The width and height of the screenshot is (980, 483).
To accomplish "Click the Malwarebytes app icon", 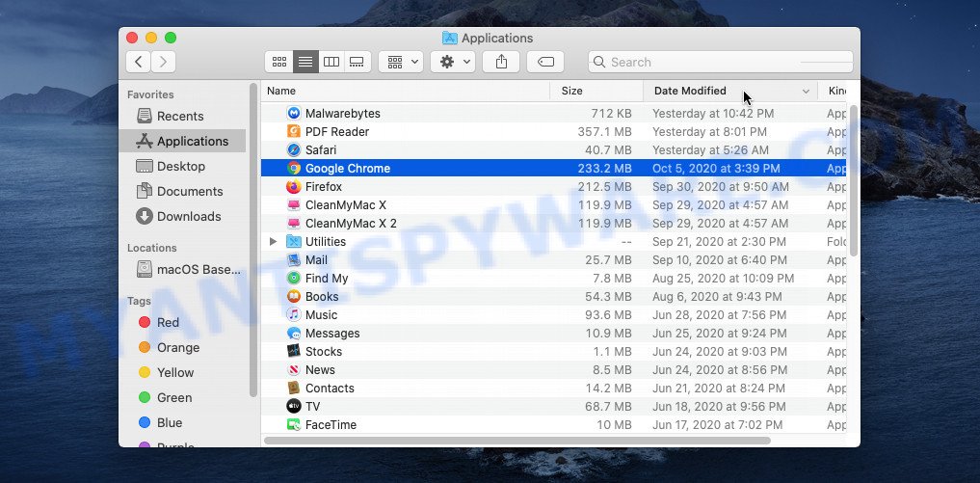I will coord(294,113).
